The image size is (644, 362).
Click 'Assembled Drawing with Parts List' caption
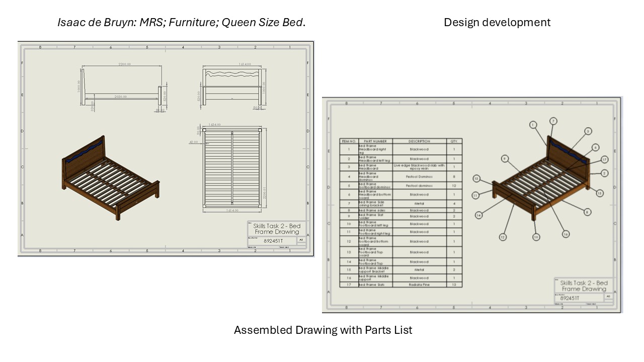pos(323,330)
